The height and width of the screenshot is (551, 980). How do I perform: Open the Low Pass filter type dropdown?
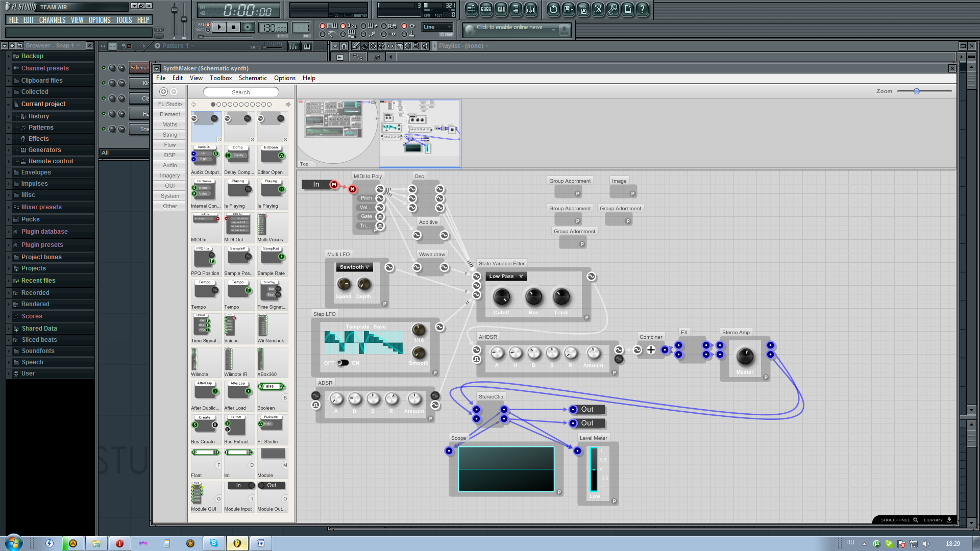point(506,276)
